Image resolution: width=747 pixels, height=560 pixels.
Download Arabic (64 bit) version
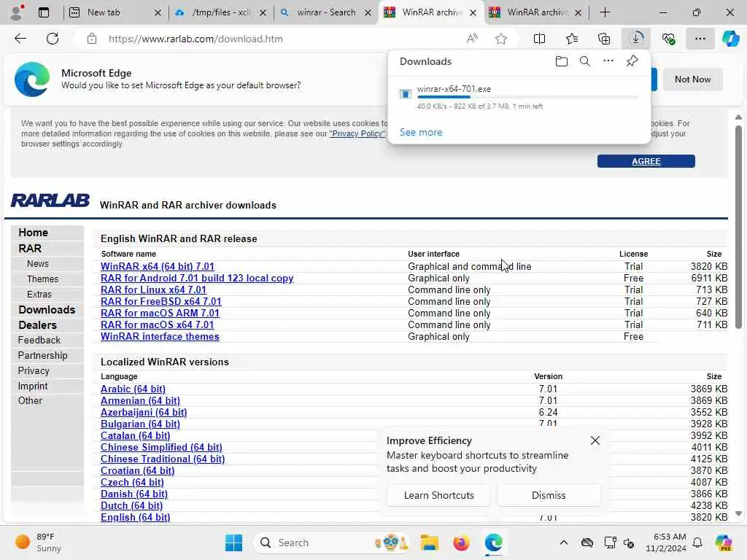pyautogui.click(x=133, y=389)
